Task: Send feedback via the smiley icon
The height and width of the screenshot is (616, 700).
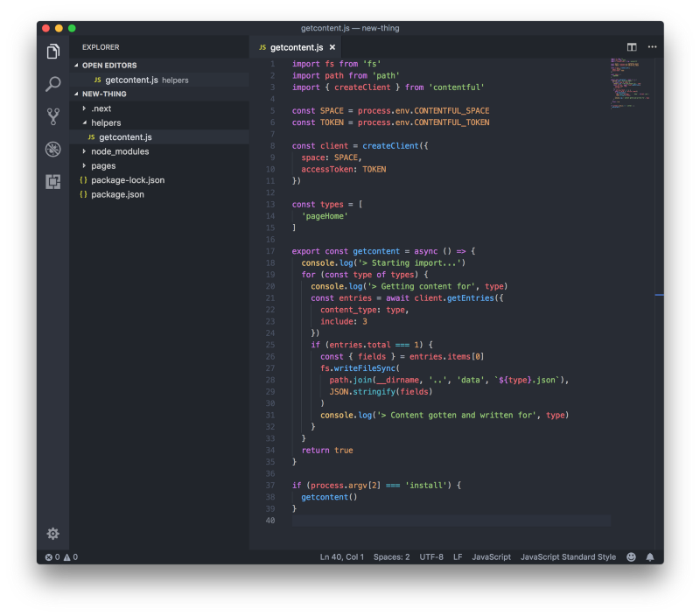Action: [631, 556]
